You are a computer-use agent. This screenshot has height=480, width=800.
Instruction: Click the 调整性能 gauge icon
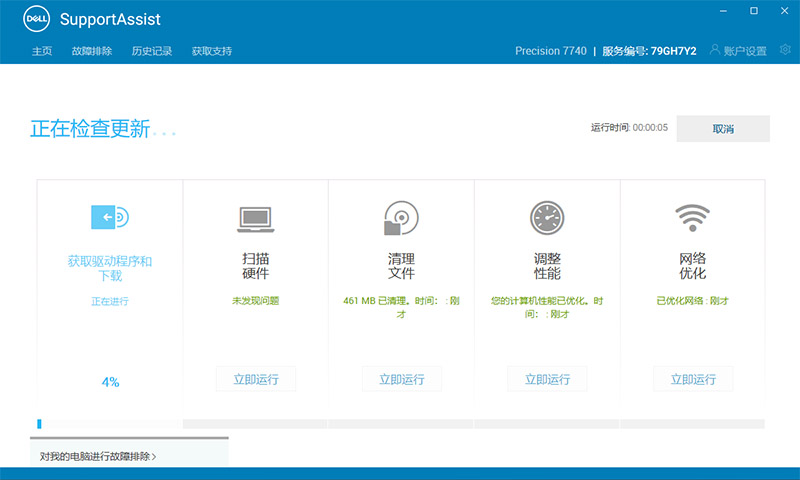point(547,218)
